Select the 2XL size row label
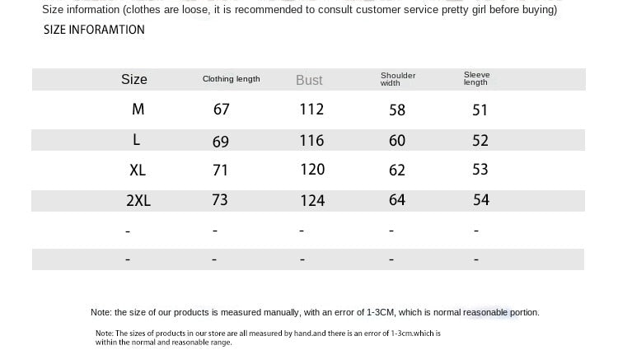 coord(138,200)
